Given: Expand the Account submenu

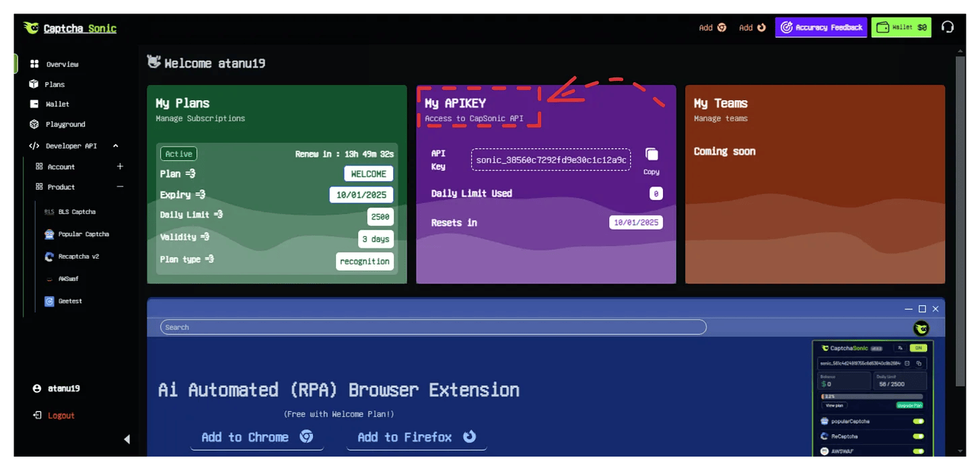Looking at the screenshot, I should (x=120, y=166).
